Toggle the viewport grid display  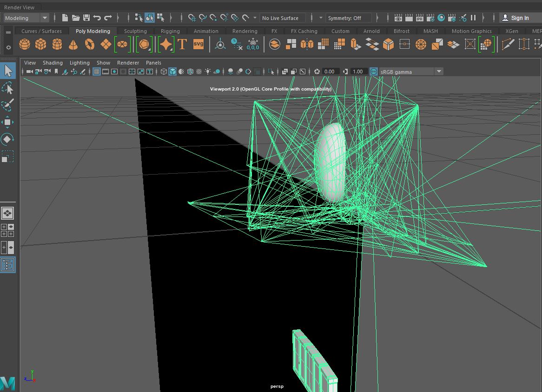tap(96, 71)
